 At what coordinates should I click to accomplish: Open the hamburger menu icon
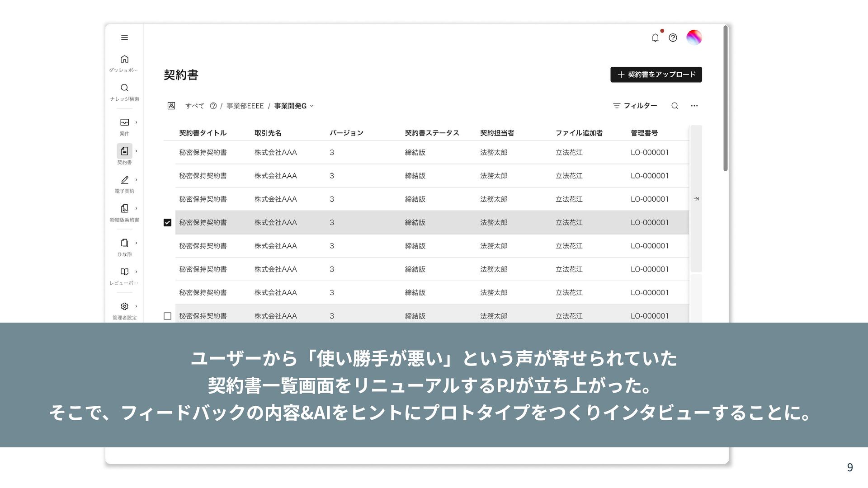pos(124,38)
